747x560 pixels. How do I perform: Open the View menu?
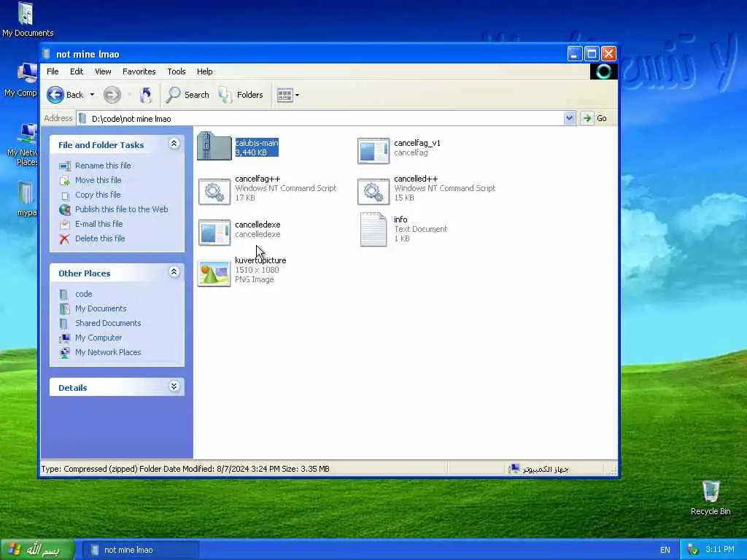pos(103,71)
